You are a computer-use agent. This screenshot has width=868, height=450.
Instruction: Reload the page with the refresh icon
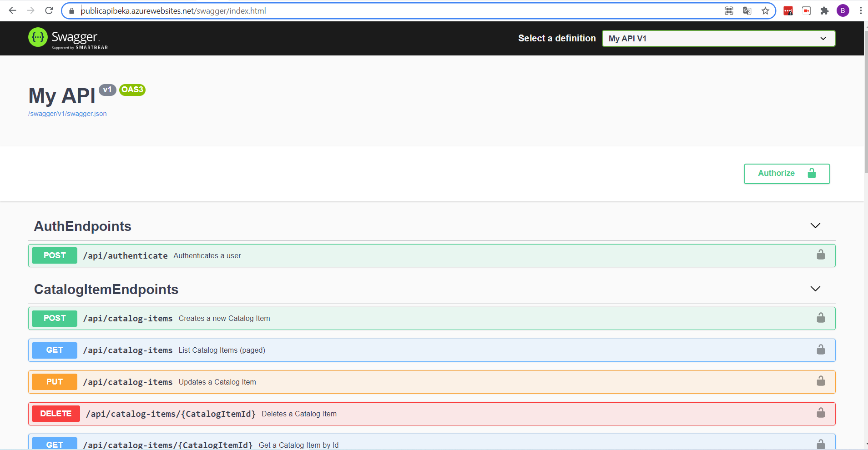pyautogui.click(x=49, y=10)
